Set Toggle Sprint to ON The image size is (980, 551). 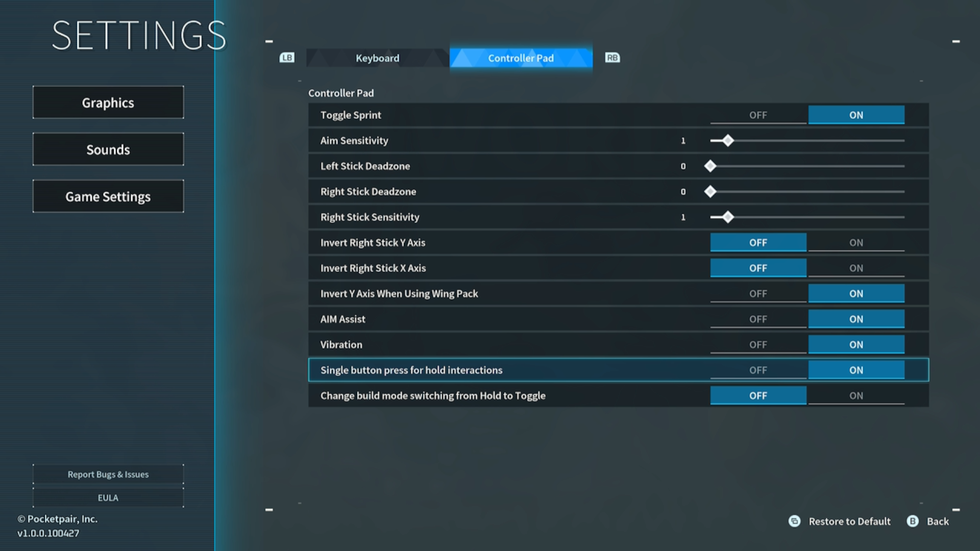(856, 115)
